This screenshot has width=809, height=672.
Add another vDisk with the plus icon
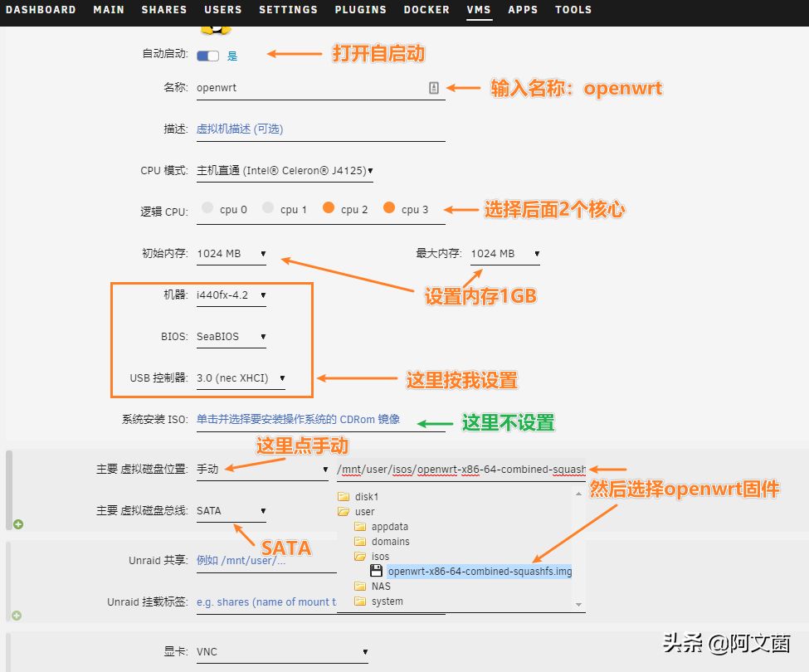pyautogui.click(x=18, y=524)
